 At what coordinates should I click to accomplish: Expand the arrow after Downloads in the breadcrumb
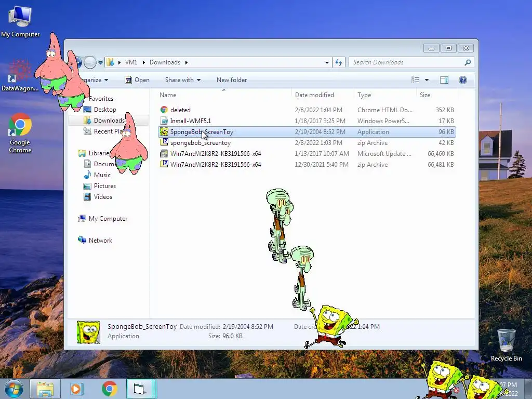187,62
